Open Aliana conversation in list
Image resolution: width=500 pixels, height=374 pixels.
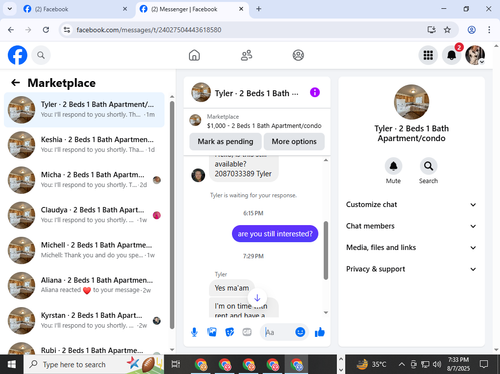(x=84, y=285)
